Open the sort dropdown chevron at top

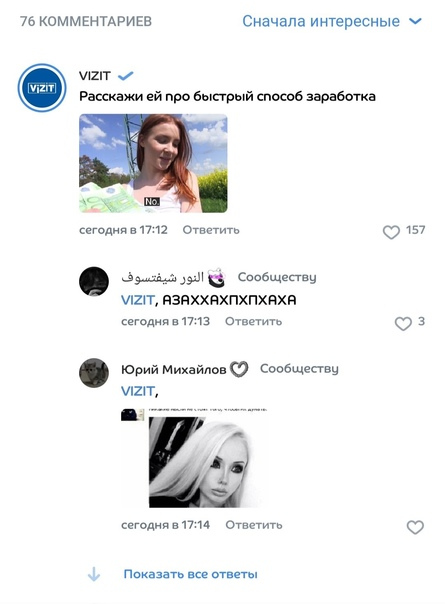pyautogui.click(x=415, y=21)
